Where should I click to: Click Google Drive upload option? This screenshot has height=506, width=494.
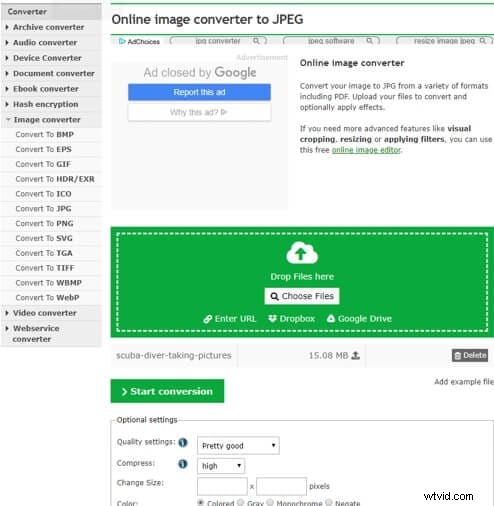(x=359, y=319)
